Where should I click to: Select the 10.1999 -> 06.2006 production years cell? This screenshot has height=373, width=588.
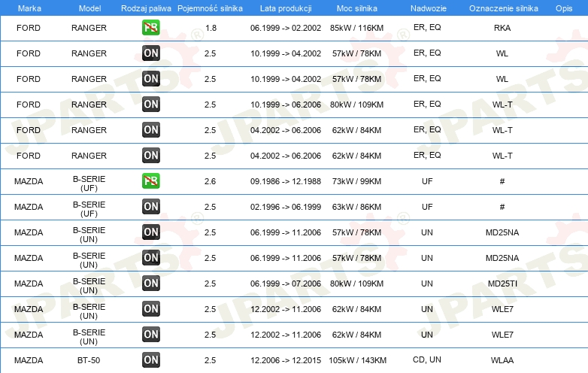tap(286, 105)
